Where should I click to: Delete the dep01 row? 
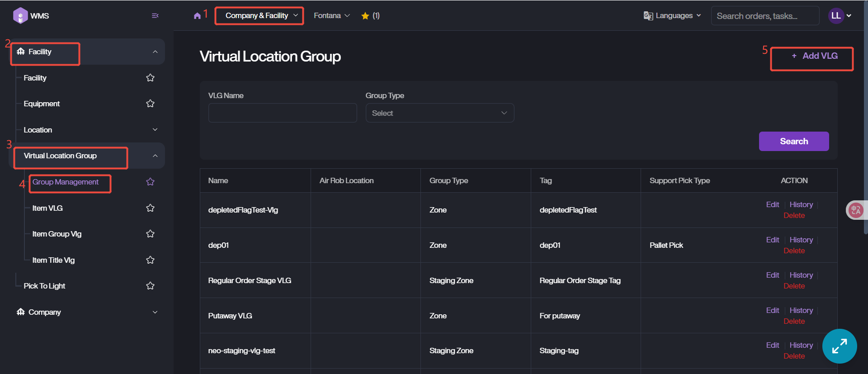(794, 251)
